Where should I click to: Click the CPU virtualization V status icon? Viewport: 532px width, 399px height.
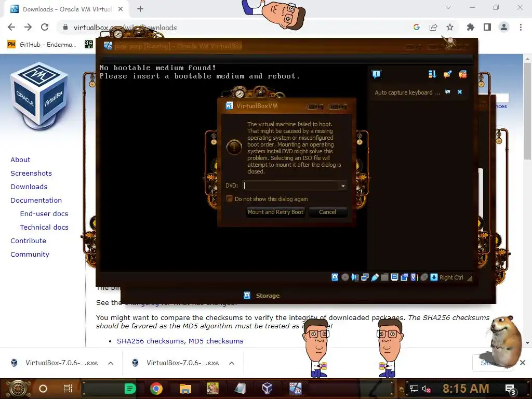coord(414,277)
